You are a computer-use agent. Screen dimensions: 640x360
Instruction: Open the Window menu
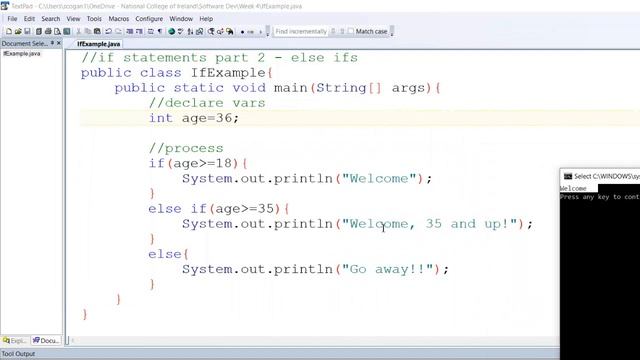click(181, 19)
